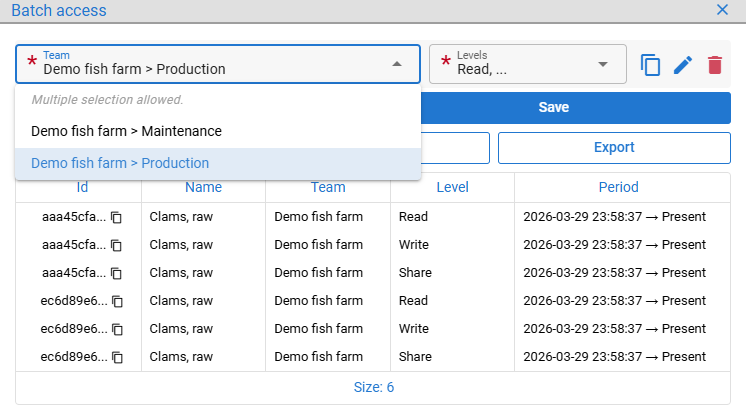Select Read level in aaa45cfa row

pyautogui.click(x=413, y=217)
